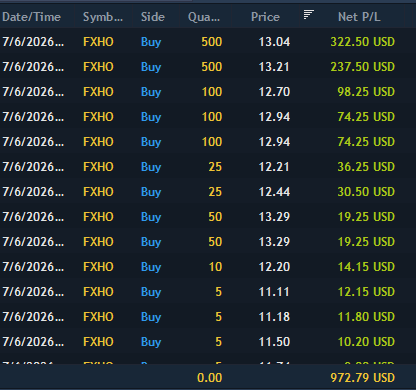This screenshot has width=416, height=390.
Task: Click quantity 100 in the 12.70 row
Action: [x=212, y=92]
